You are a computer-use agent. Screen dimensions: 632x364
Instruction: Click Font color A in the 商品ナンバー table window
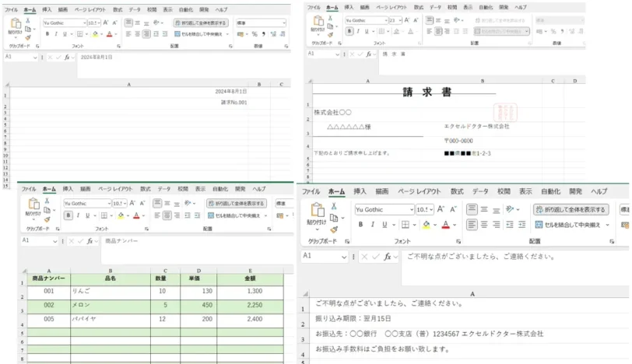pyautogui.click(x=136, y=215)
